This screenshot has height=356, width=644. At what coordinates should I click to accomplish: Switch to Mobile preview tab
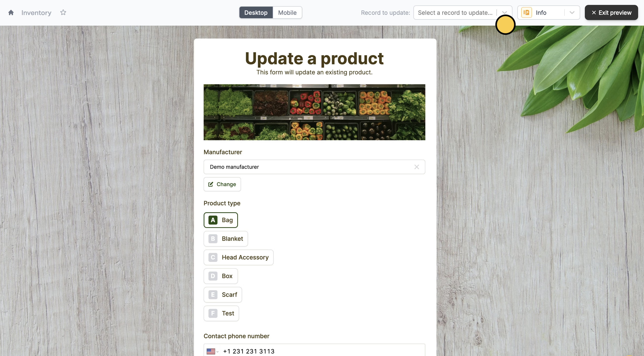point(287,13)
